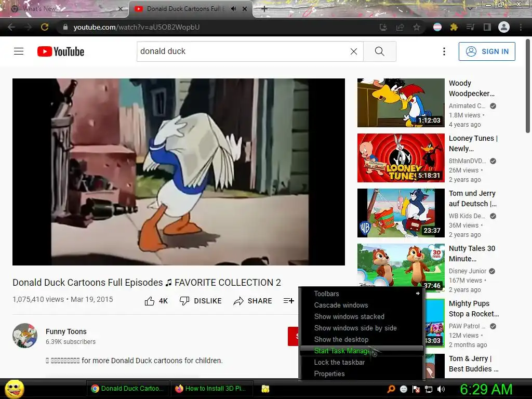Open the Nutty Tales 30 Minute title
This screenshot has height=399, width=532.
[472, 254]
